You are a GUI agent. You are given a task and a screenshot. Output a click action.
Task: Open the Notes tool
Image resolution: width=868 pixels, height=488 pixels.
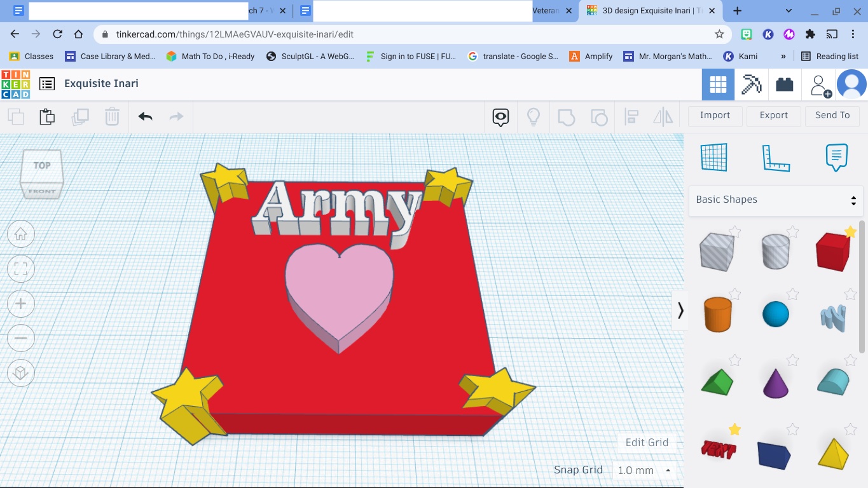pos(837,157)
